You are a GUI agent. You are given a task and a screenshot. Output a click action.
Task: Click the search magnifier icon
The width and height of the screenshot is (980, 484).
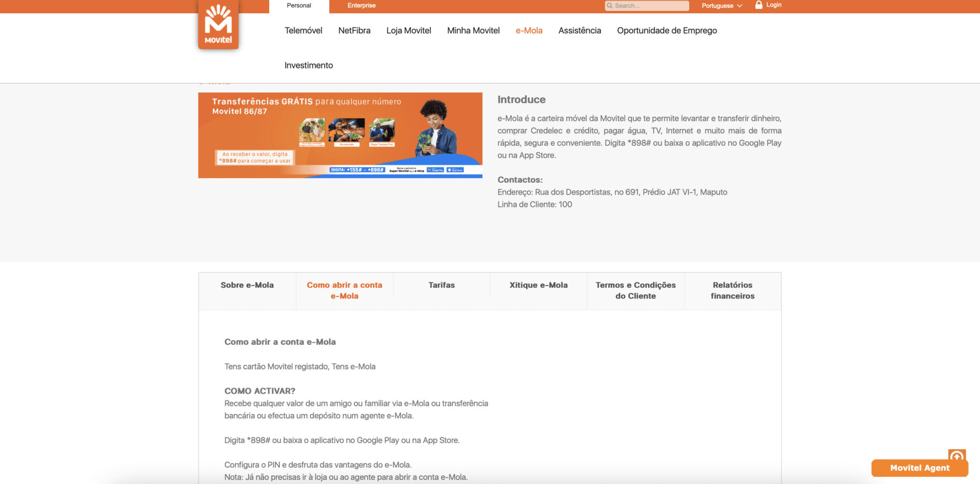610,6
